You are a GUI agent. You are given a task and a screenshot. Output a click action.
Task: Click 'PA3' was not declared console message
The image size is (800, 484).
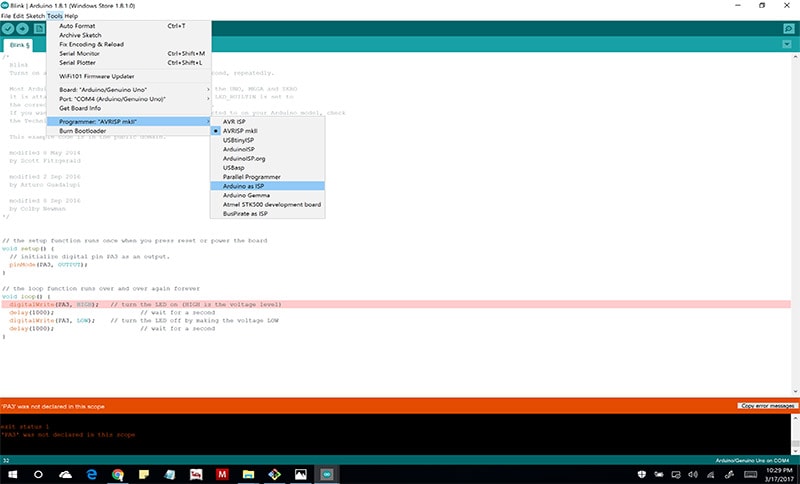point(68,435)
